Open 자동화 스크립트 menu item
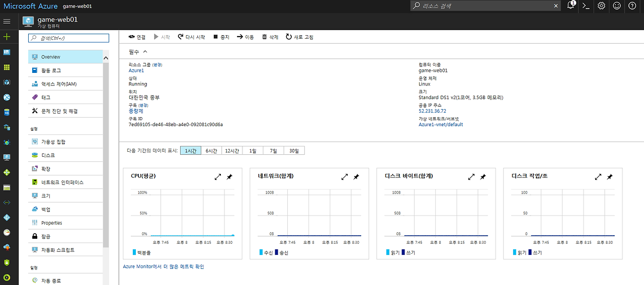The image size is (644, 285). pos(65,250)
